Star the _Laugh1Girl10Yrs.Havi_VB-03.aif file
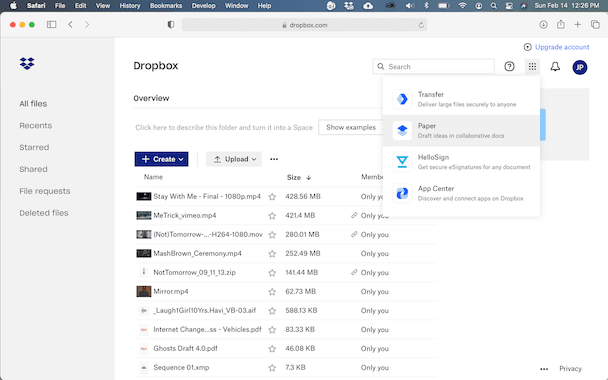This screenshot has height=380, width=608. pyautogui.click(x=272, y=311)
